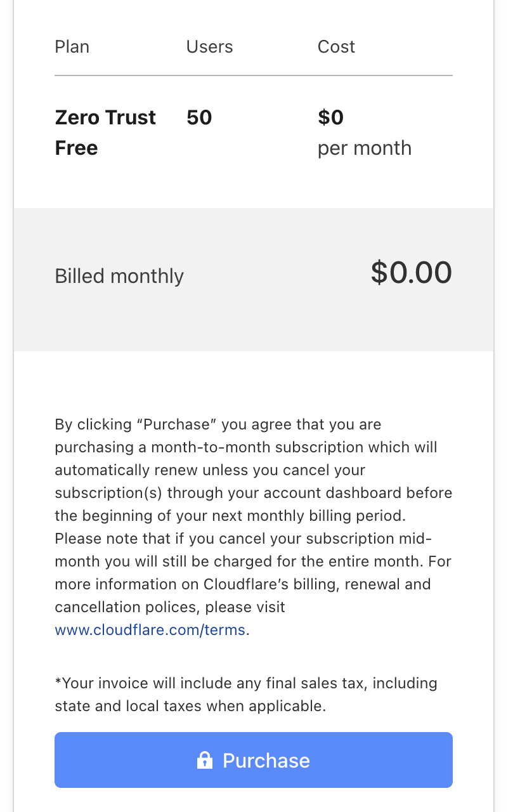
Task: Click the Cost column header
Action: click(x=336, y=47)
